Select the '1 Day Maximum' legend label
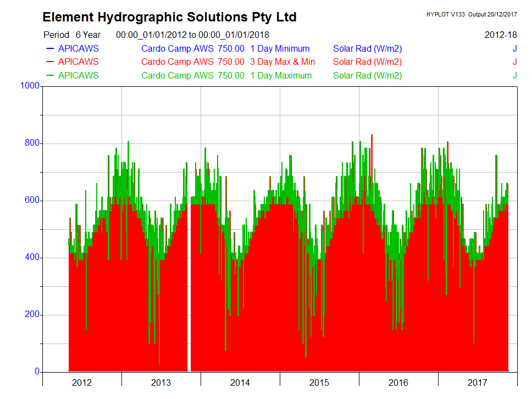The width and height of the screenshot is (532, 399). tap(281, 76)
